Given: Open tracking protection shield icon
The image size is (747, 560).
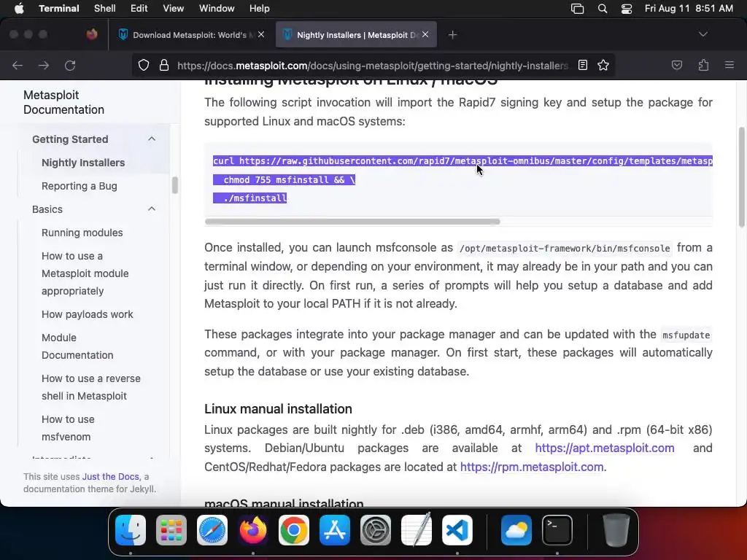Looking at the screenshot, I should click(144, 65).
